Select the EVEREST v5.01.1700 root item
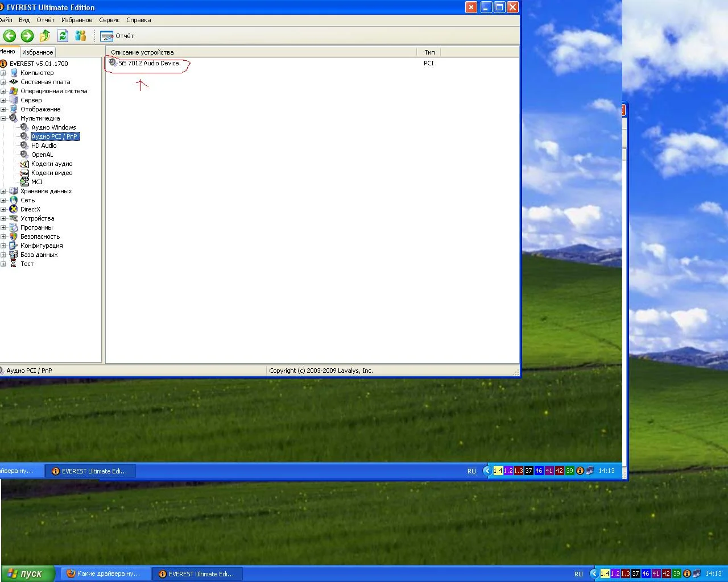Screen dimensions: 728x582 (x=39, y=64)
